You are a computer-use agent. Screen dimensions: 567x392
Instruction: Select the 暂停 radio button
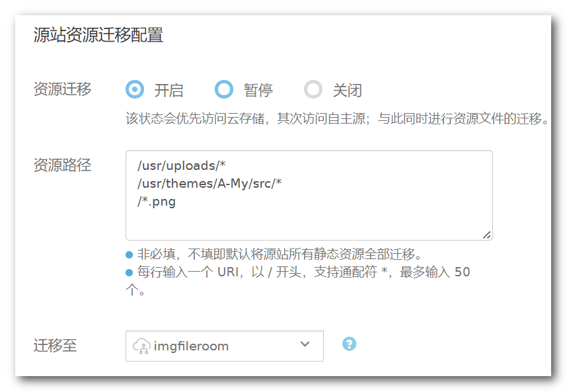[224, 89]
